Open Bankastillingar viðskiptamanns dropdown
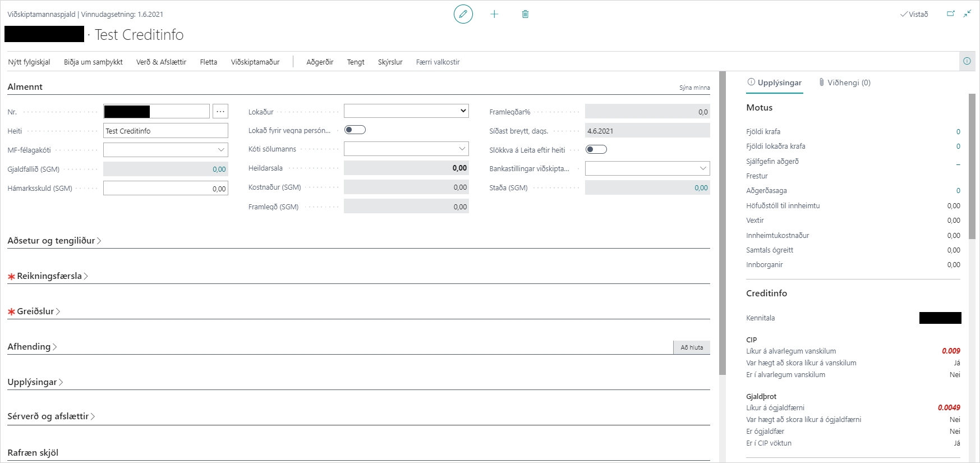 [x=647, y=168]
